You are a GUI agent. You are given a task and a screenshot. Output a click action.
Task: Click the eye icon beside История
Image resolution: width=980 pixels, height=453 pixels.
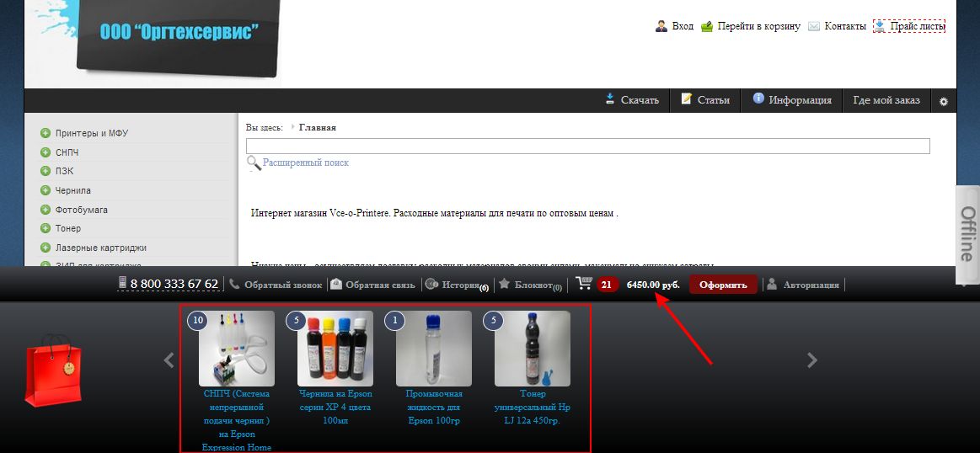pyautogui.click(x=431, y=284)
